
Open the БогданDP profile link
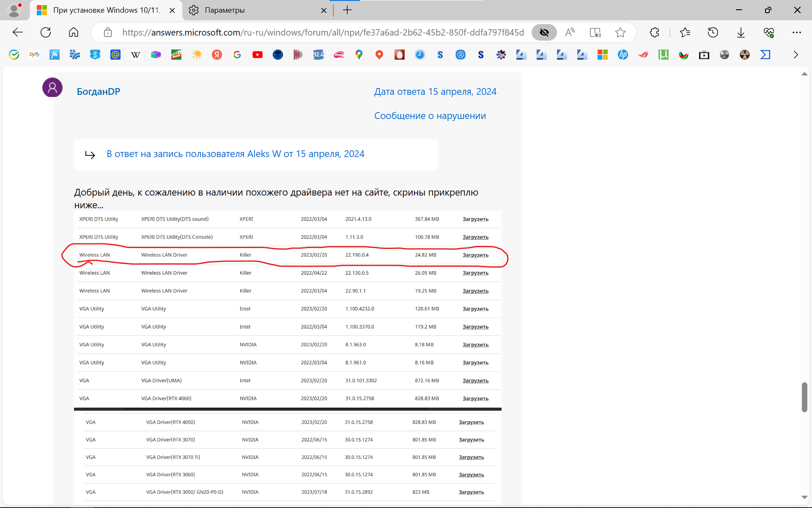pos(99,91)
